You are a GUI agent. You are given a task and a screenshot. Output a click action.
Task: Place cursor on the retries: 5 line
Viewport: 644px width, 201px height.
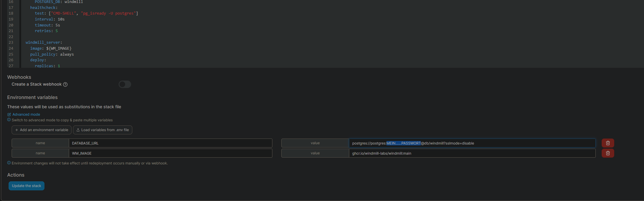[46, 31]
